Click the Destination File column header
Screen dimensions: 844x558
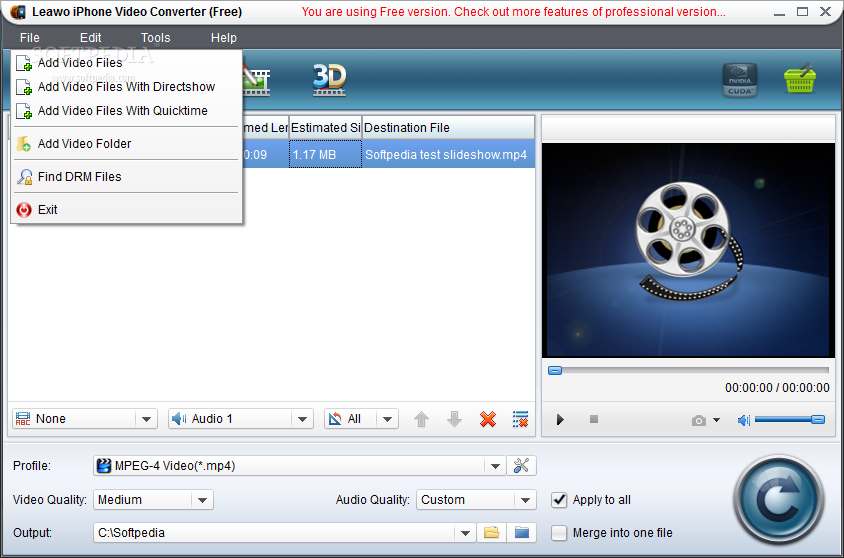tap(448, 128)
